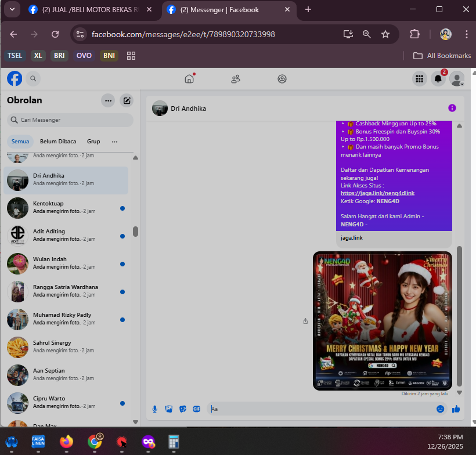The height and width of the screenshot is (455, 476).
Task: Open a new browser tab
Action: click(x=308, y=9)
